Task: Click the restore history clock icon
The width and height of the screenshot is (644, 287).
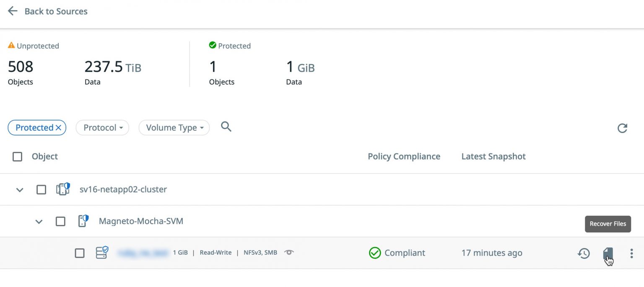Action: (x=583, y=253)
